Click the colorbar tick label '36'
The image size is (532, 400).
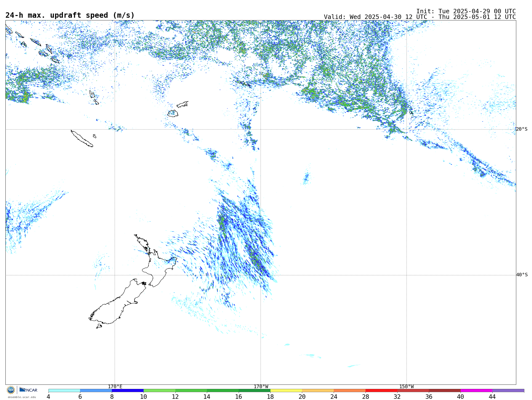pyautogui.click(x=429, y=397)
